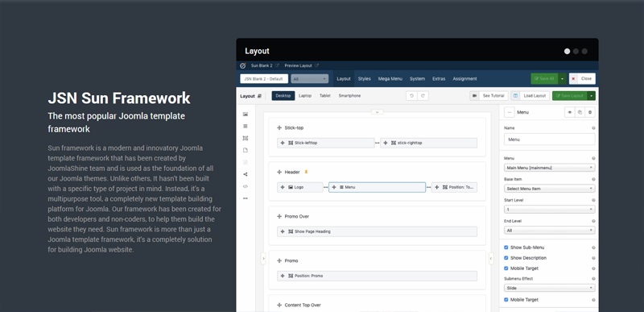The image size is (644, 312).
Task: Click the custom HTML code icon in sidebar
Action: coord(246,186)
